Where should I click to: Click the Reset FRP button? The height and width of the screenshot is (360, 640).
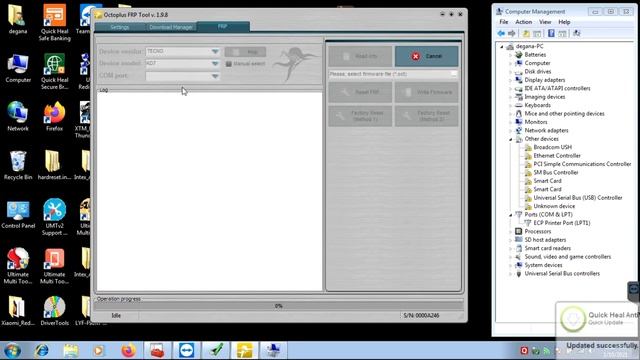pos(360,92)
